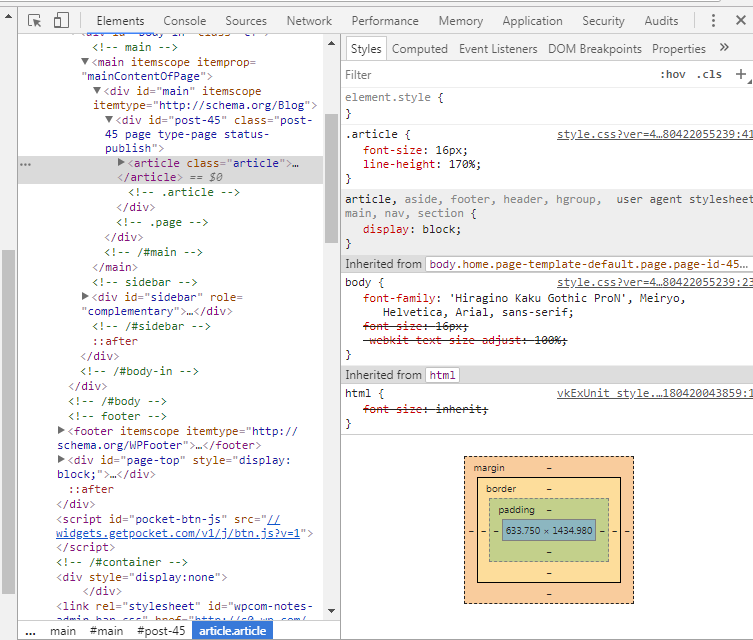Collapse the div id="main" node
The image size is (753, 640).
(x=97, y=90)
